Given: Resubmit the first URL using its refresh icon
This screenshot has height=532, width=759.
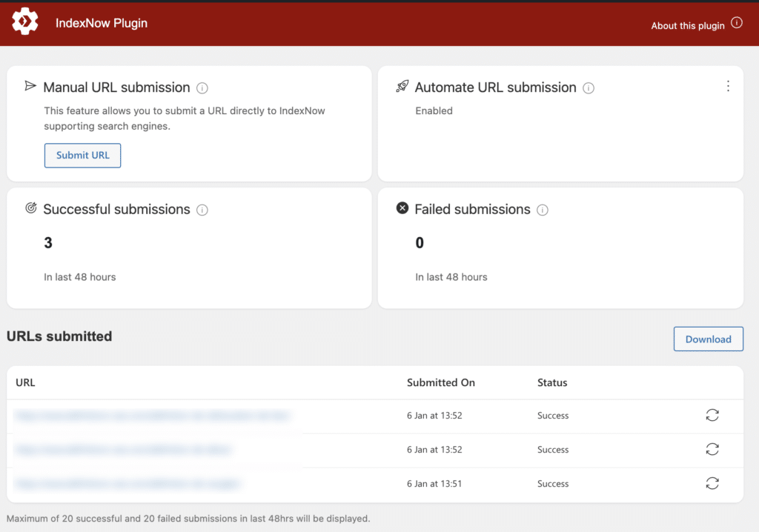Looking at the screenshot, I should click(x=712, y=416).
